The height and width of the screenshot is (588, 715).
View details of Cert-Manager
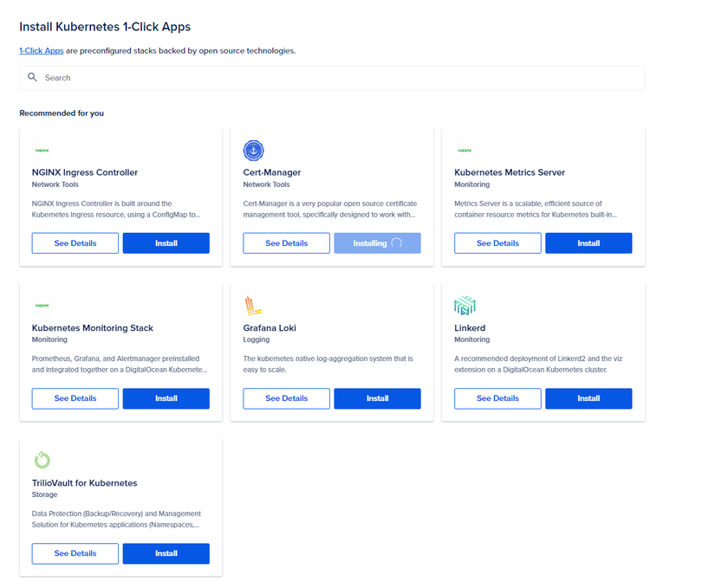click(x=286, y=243)
